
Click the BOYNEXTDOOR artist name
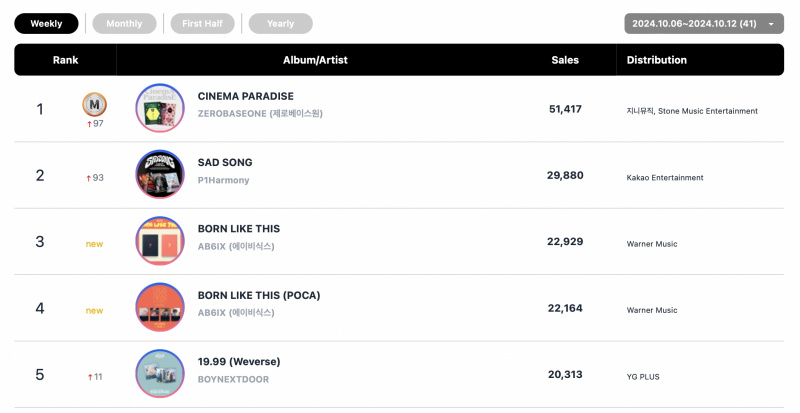pyautogui.click(x=233, y=379)
